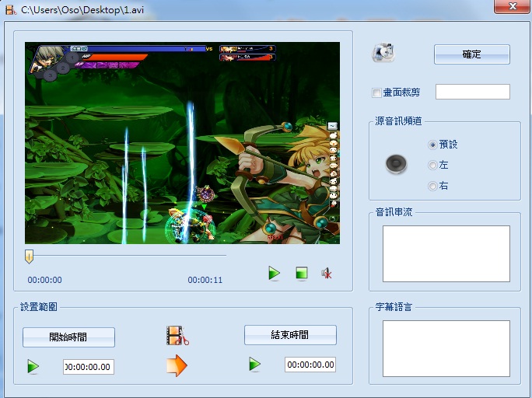Click the film scissors clip icon
This screenshot has width=532, height=398.
pyautogui.click(x=177, y=336)
